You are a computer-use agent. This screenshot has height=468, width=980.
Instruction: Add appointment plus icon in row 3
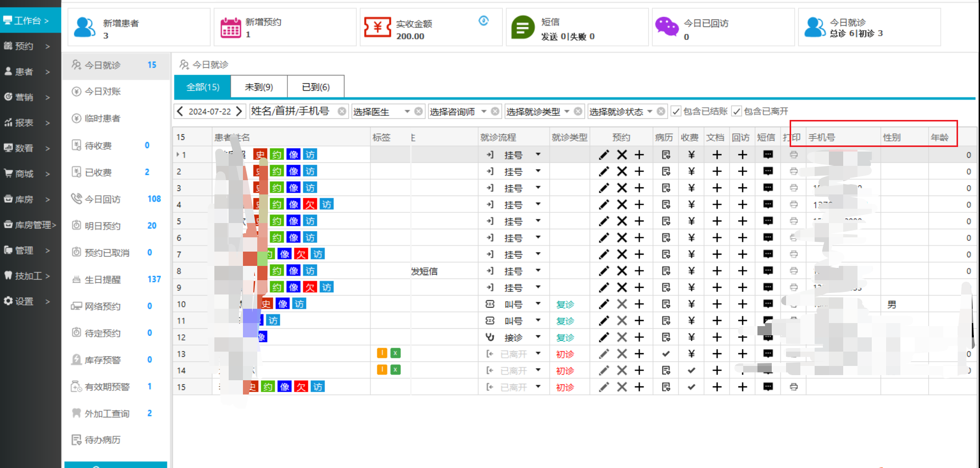click(x=639, y=188)
